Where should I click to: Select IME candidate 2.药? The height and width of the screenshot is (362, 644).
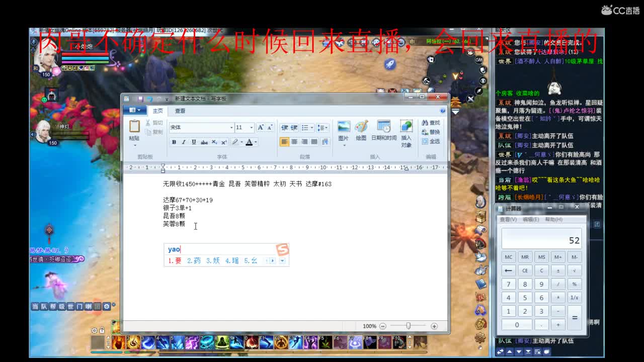(x=194, y=260)
